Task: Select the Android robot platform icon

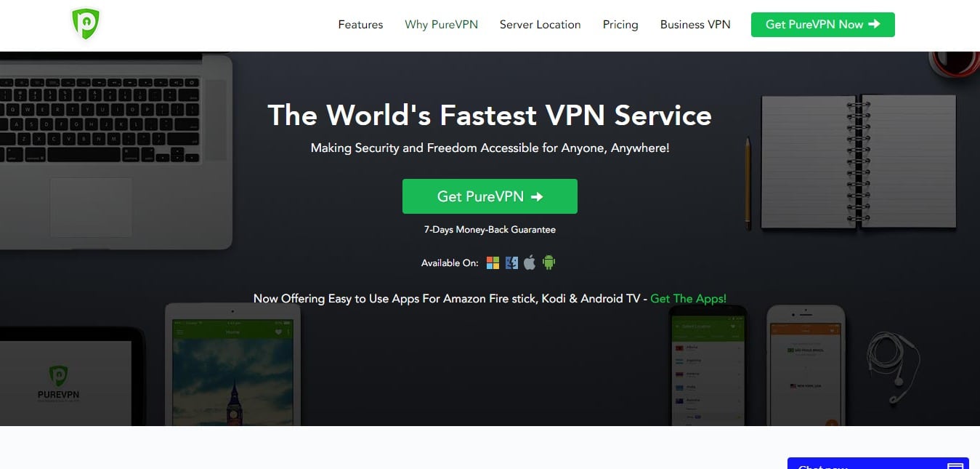Action: (x=548, y=262)
